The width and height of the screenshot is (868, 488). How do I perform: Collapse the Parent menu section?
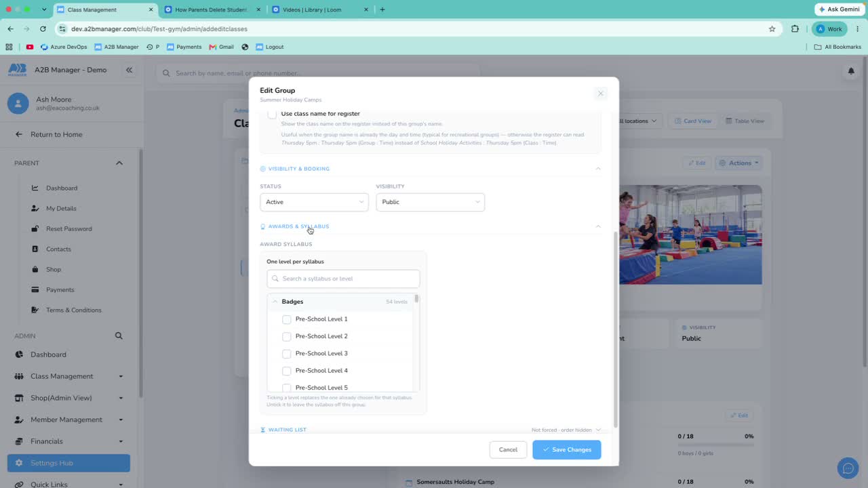click(119, 163)
